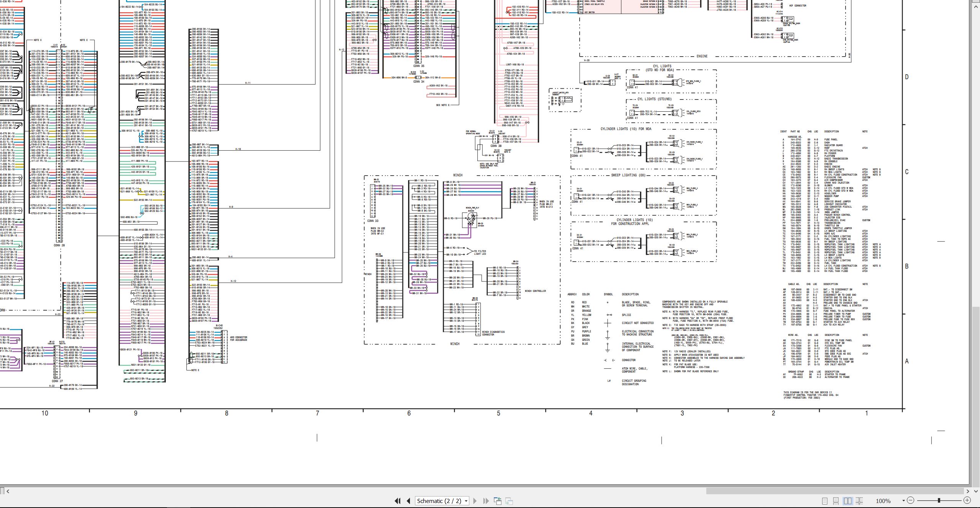This screenshot has height=508, width=980.
Task: Click the WIRE AS. table header
Action: click(x=794, y=335)
